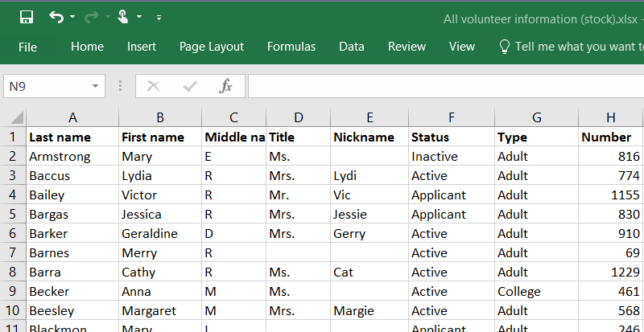Select cell containing last name Barker
This screenshot has height=332, width=644.
point(72,234)
